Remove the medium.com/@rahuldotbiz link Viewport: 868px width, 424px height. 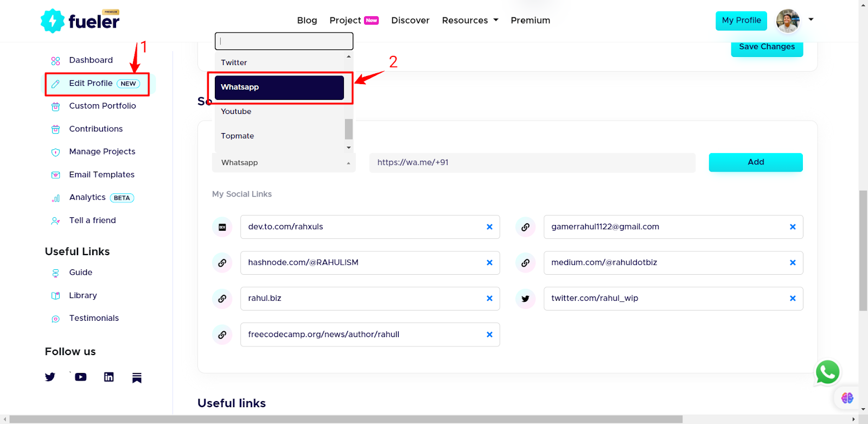pos(793,263)
